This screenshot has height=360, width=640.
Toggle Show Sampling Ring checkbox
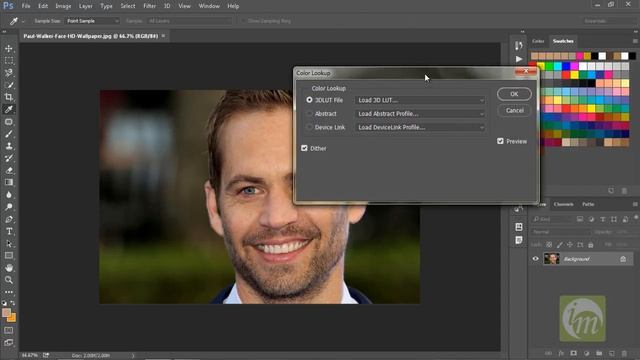click(x=244, y=21)
